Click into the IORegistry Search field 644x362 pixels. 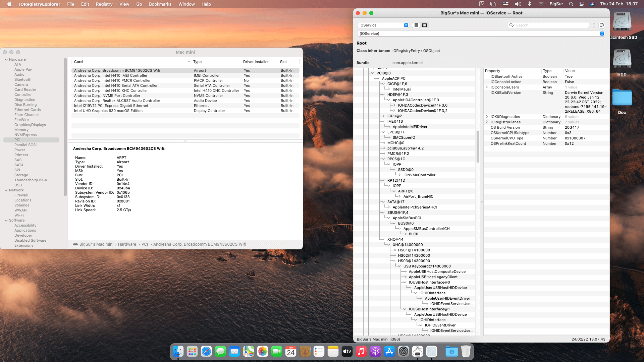coord(550,25)
